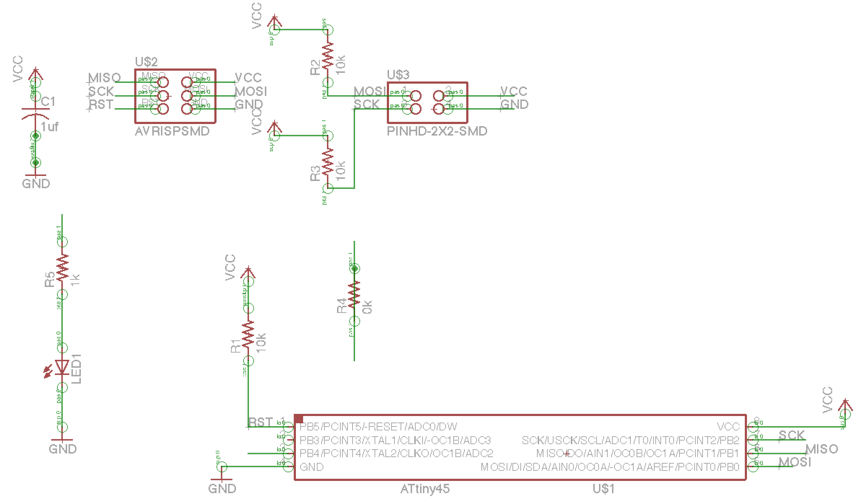This screenshot has height=504, width=861.
Task: Click the C1 name label
Action: tap(48, 102)
